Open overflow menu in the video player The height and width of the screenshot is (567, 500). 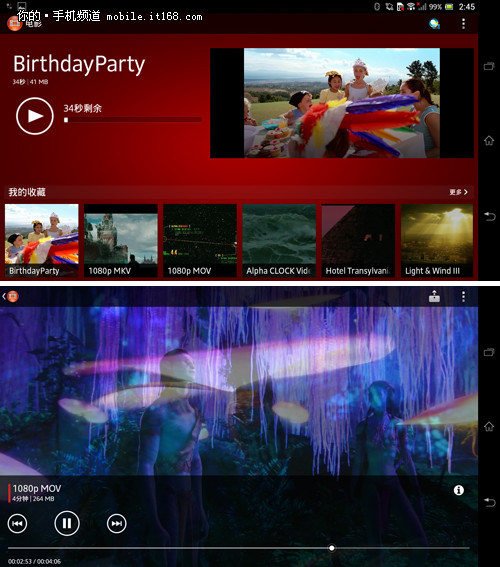point(463,297)
